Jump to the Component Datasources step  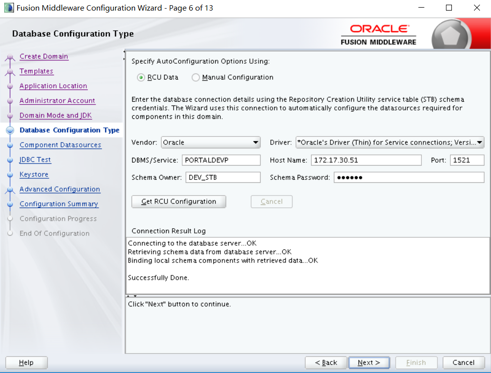pos(60,145)
